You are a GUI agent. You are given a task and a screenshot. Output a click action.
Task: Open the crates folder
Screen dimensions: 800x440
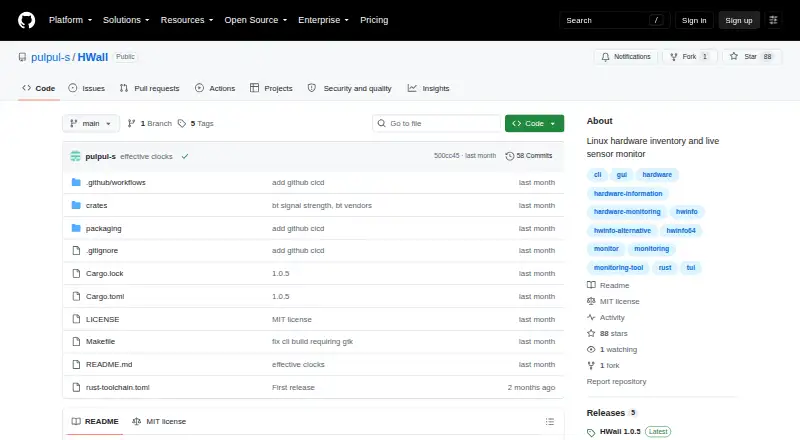[x=96, y=205]
